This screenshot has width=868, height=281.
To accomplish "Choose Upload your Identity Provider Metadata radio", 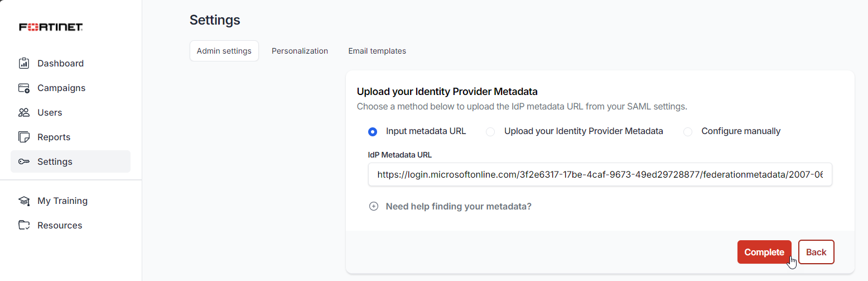I will coord(490,132).
